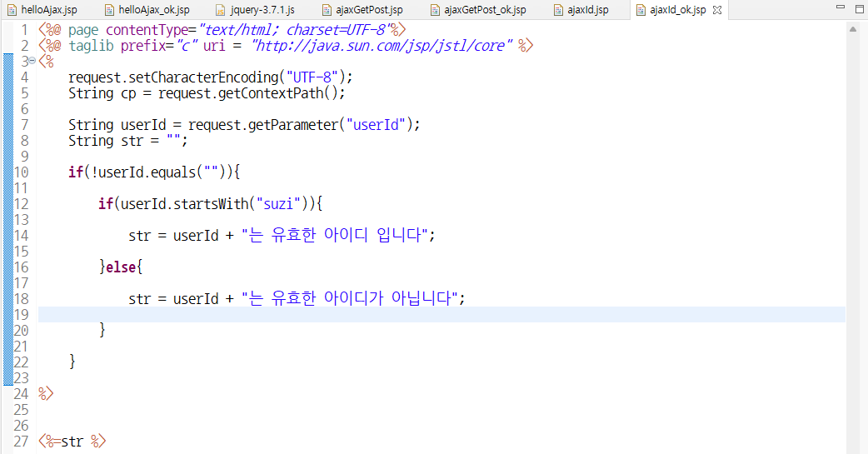The height and width of the screenshot is (454, 868).
Task: Minimize the editor area
Action: pos(841,7)
